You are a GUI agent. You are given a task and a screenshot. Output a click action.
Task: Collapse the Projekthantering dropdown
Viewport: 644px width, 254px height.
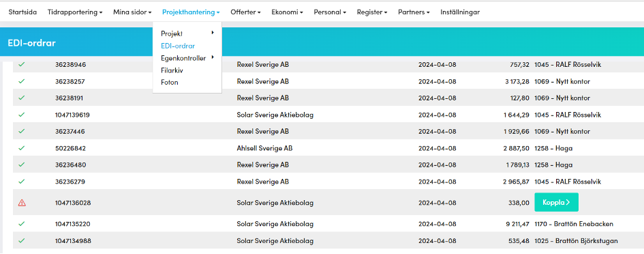pos(191,12)
